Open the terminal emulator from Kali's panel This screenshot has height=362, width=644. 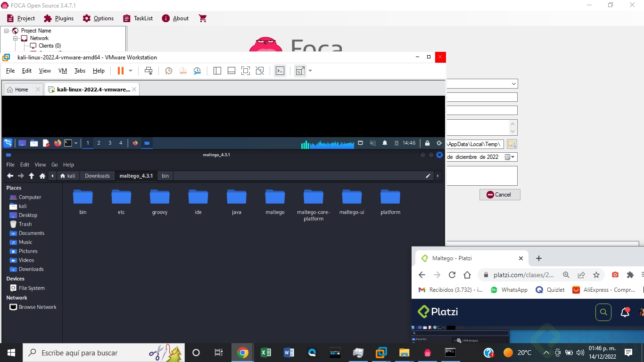[x=68, y=143]
